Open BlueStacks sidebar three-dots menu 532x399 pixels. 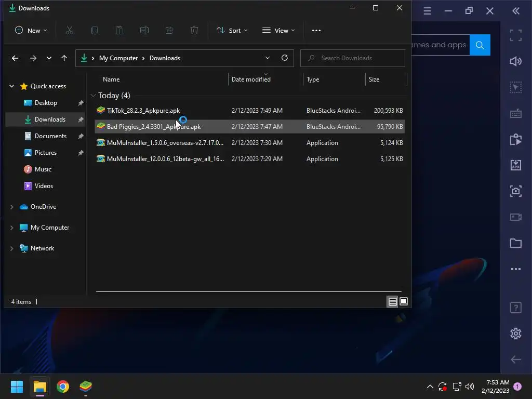pos(516,270)
